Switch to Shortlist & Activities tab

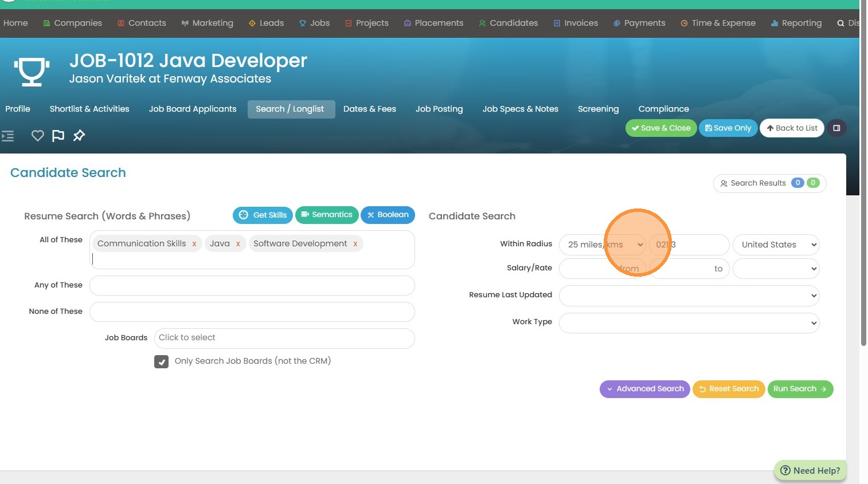pos(89,109)
